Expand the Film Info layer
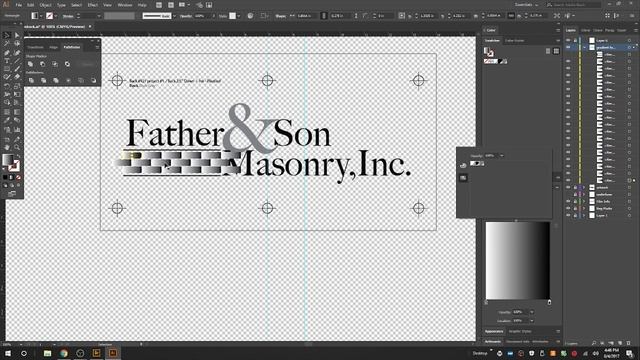This screenshot has width=640, height=360. click(x=584, y=201)
